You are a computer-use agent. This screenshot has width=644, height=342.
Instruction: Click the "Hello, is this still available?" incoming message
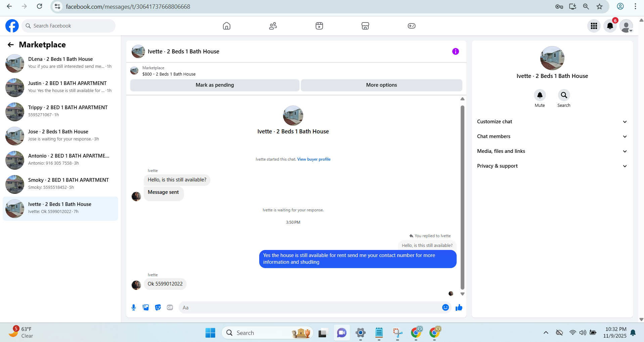(x=177, y=180)
